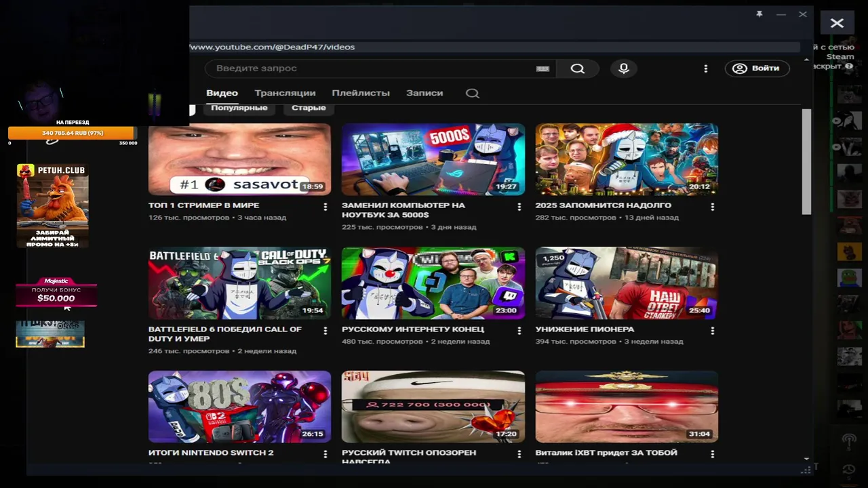Click scrollbar up arrow at page top
This screenshot has width=868, height=488.
coord(806,60)
